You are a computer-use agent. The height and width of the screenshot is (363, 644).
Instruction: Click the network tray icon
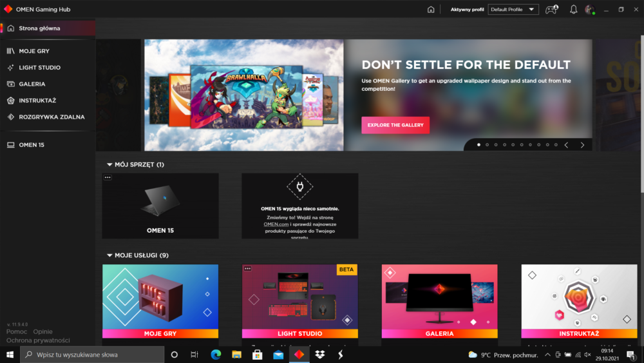578,355
